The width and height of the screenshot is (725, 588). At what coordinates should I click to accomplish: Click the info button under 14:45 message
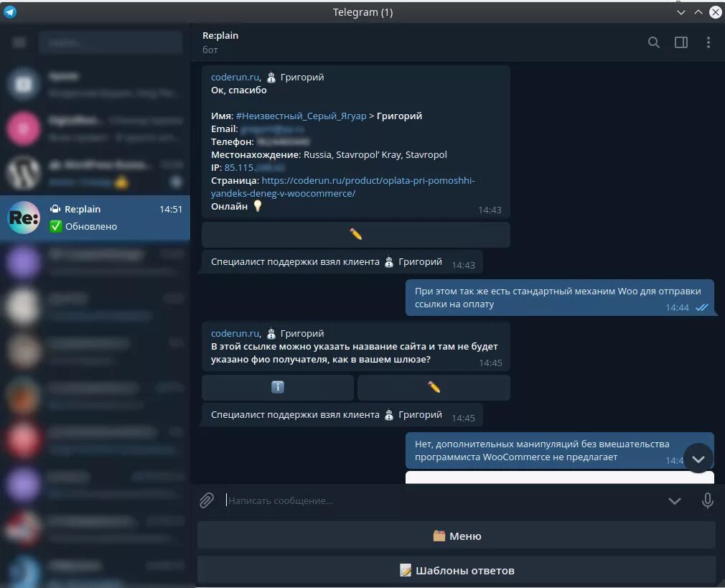(277, 387)
